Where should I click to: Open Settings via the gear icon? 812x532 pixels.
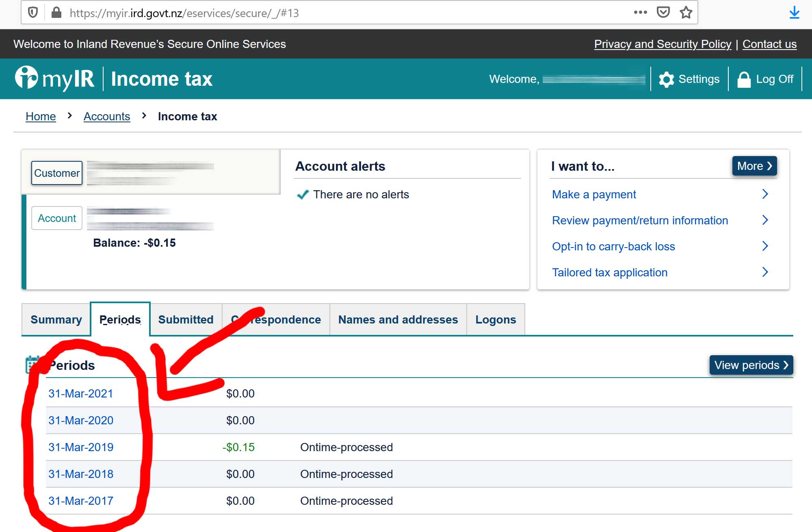pyautogui.click(x=667, y=79)
